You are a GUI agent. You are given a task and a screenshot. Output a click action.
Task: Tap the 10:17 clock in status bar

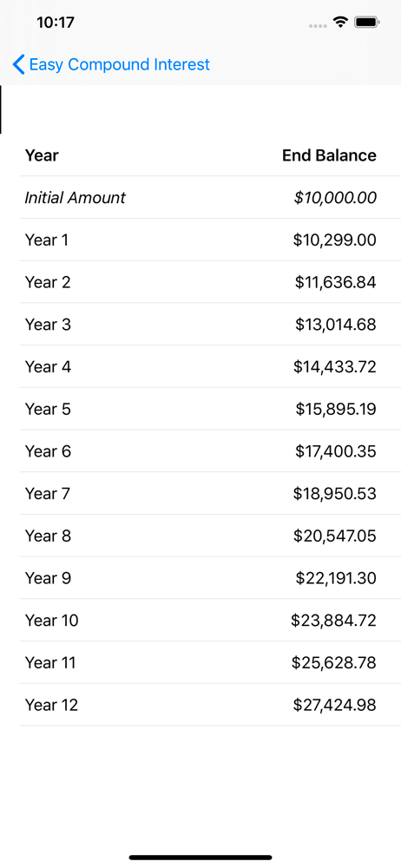[x=56, y=23]
